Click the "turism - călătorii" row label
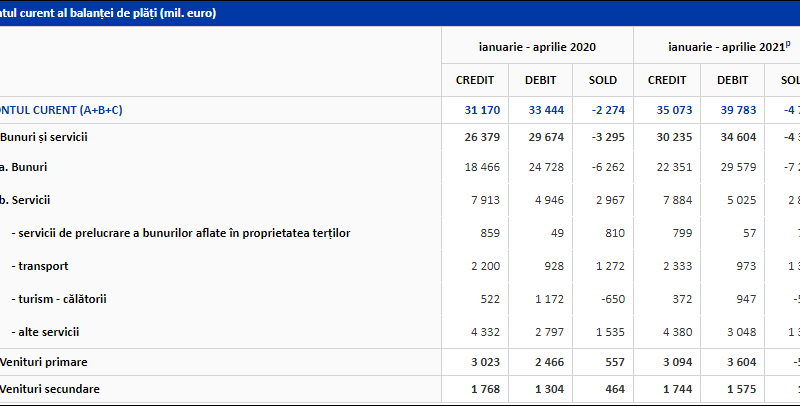Screen dimensions: 800x406 click(62, 299)
